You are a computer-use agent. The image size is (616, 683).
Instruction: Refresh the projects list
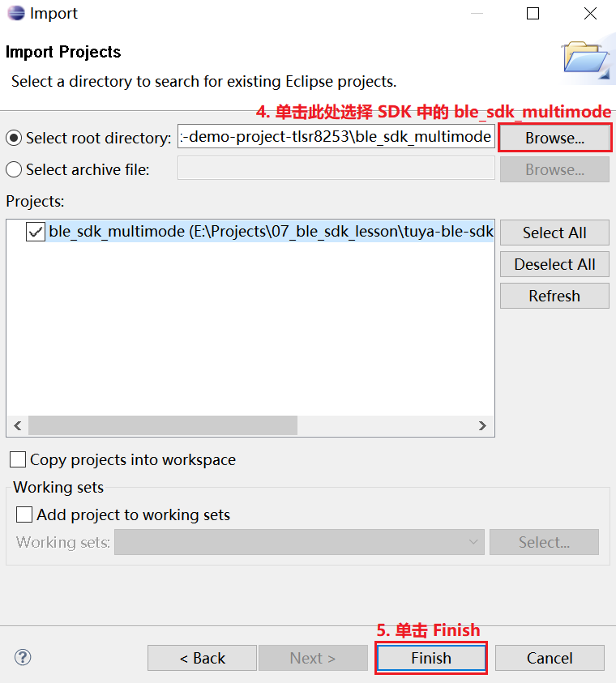coord(554,296)
